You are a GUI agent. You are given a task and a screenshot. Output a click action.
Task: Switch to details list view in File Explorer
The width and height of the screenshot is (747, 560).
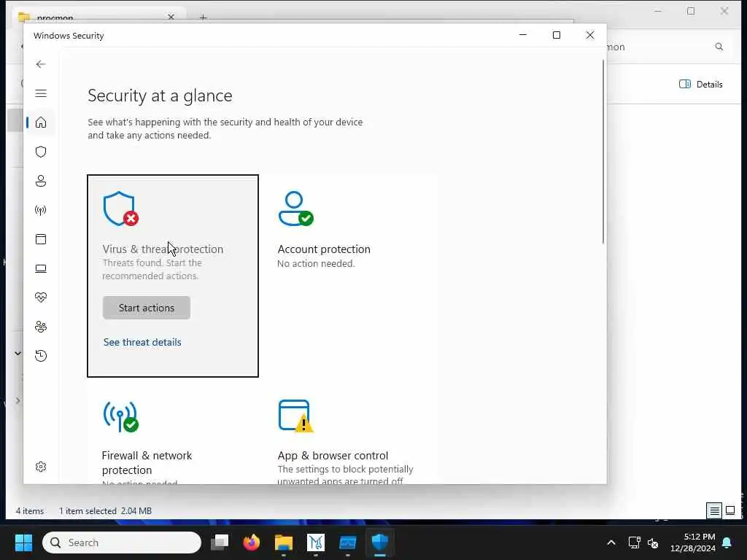[x=714, y=511]
